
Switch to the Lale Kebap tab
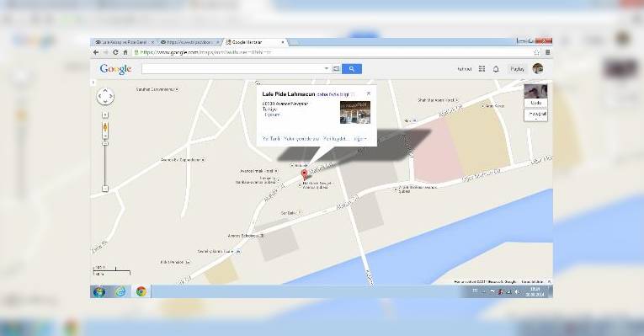click(124, 42)
